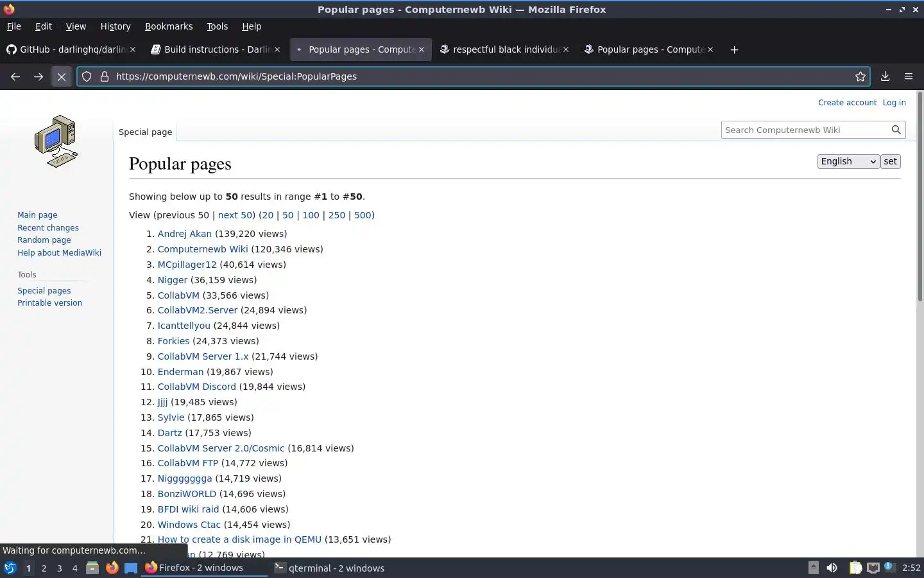Show 20 results per page
This screenshot has width=924, height=578.
[268, 215]
